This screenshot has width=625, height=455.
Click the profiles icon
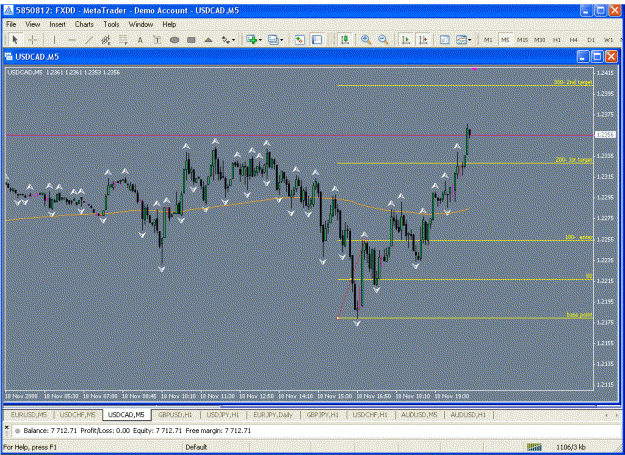(273, 39)
